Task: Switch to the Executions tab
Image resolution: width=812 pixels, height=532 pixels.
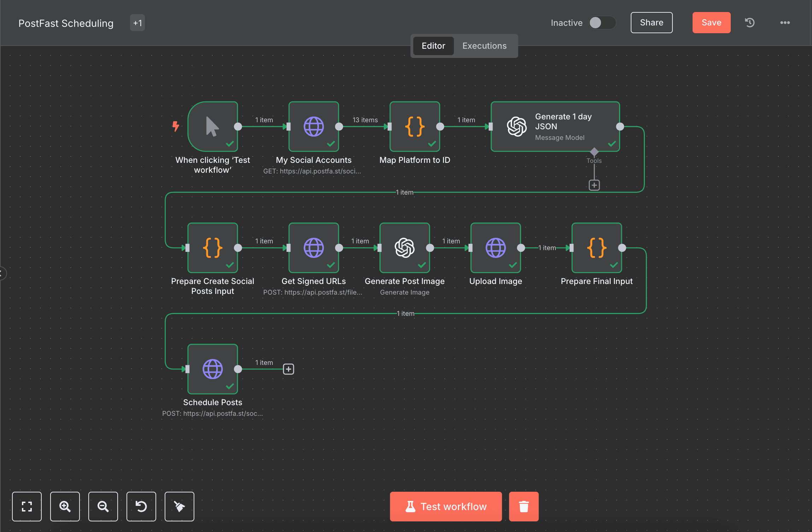Action: pos(484,46)
